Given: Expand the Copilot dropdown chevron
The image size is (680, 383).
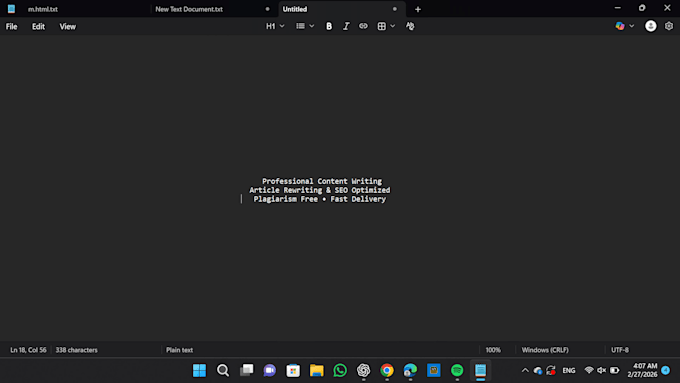Looking at the screenshot, I should pyautogui.click(x=631, y=26).
